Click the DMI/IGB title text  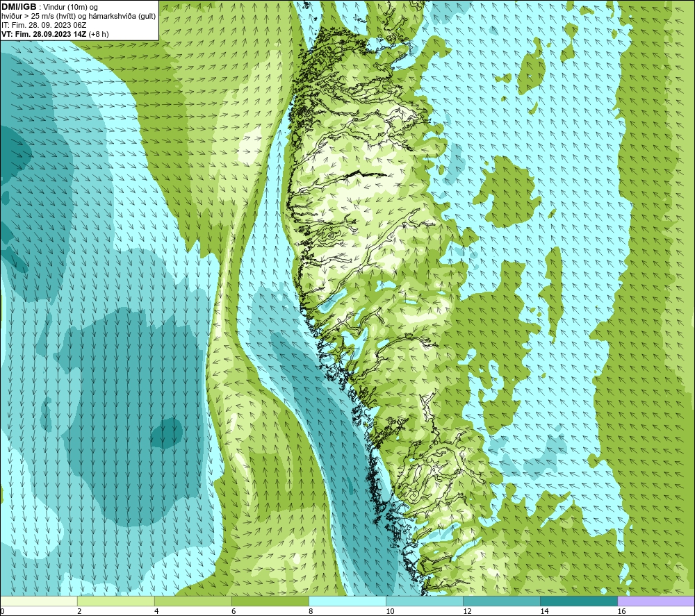click(19, 7)
